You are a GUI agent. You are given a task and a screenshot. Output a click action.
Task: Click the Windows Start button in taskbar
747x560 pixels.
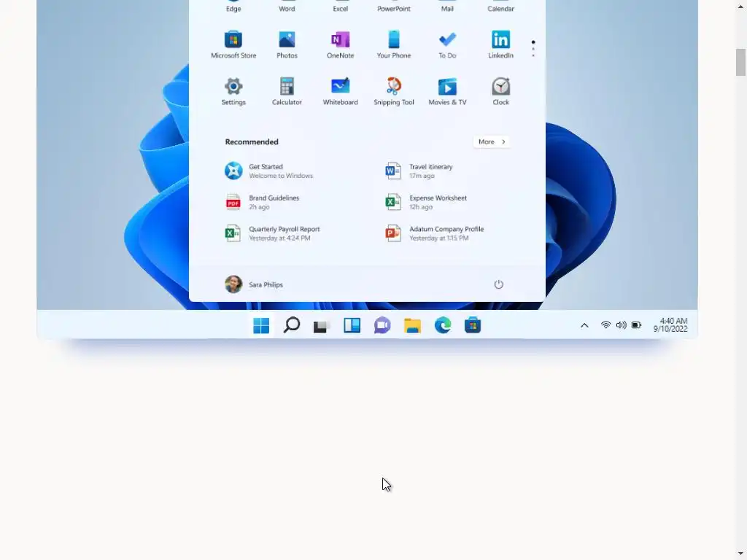[261, 326]
